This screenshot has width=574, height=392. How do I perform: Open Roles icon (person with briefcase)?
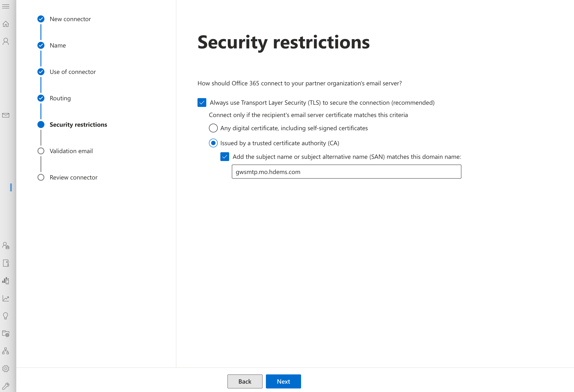click(x=6, y=245)
